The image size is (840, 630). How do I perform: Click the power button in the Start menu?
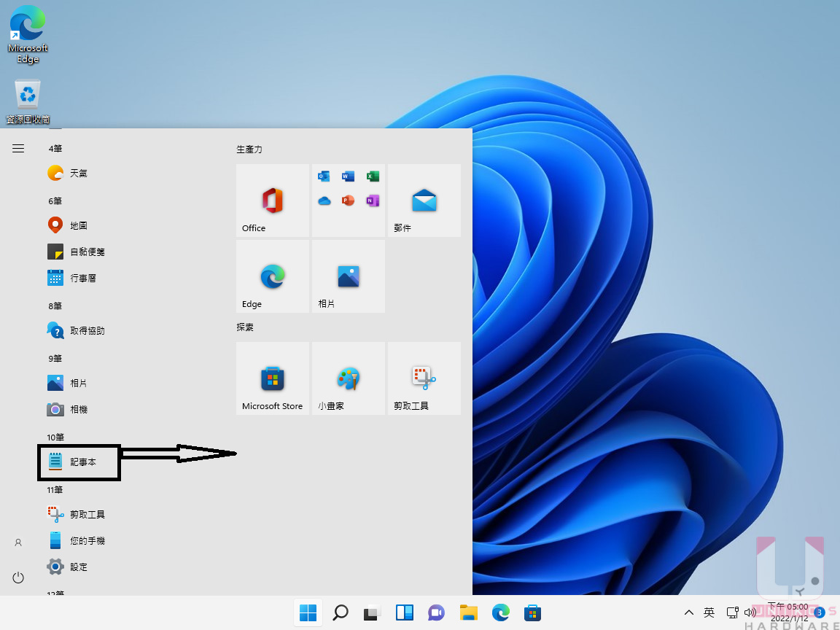[18, 577]
